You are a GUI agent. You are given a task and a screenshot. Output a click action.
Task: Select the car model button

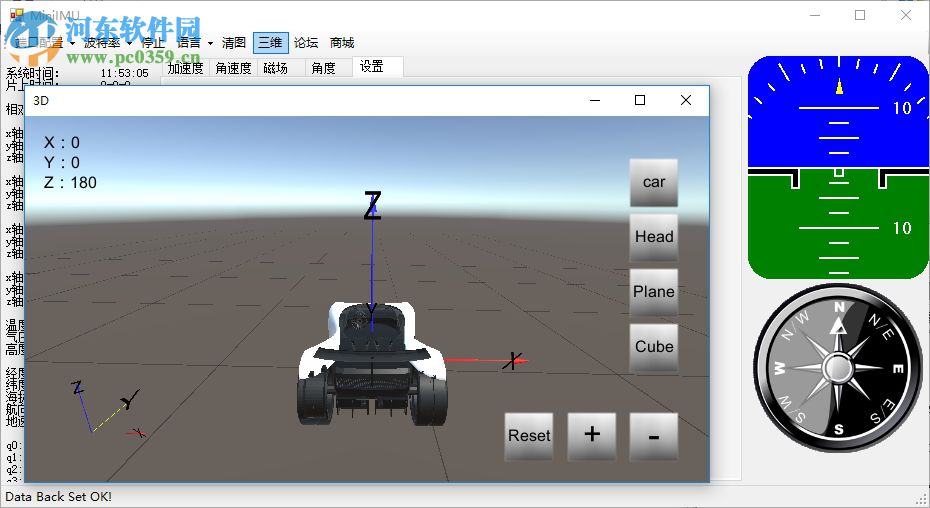coord(654,182)
